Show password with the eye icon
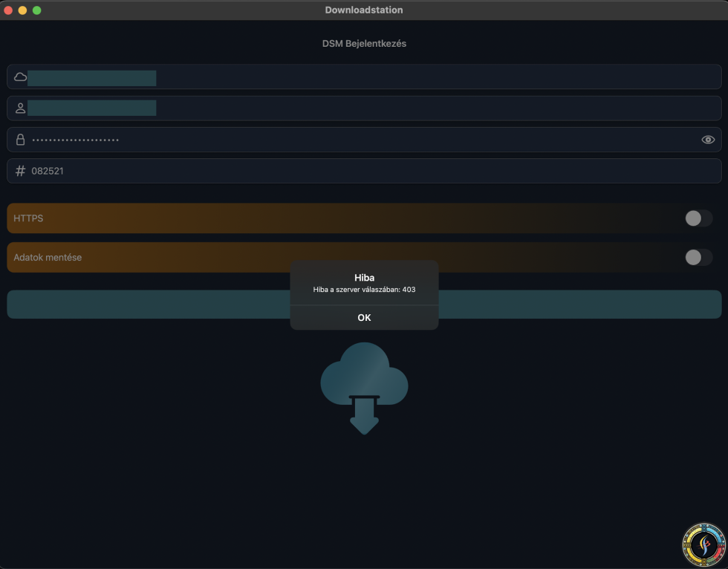This screenshot has width=728, height=569. [x=708, y=140]
